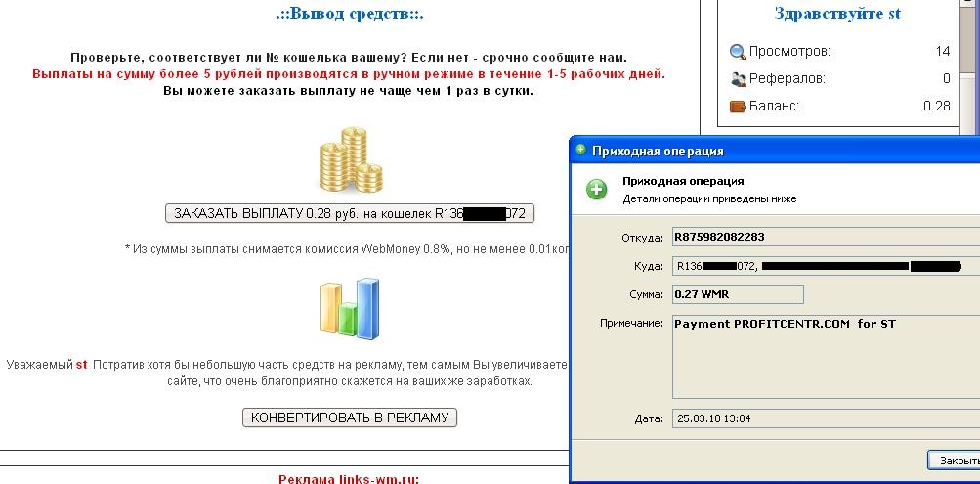Screen dimensions: 980x484
Task: Click the wallet icon beside Баланс
Action: 738,107
